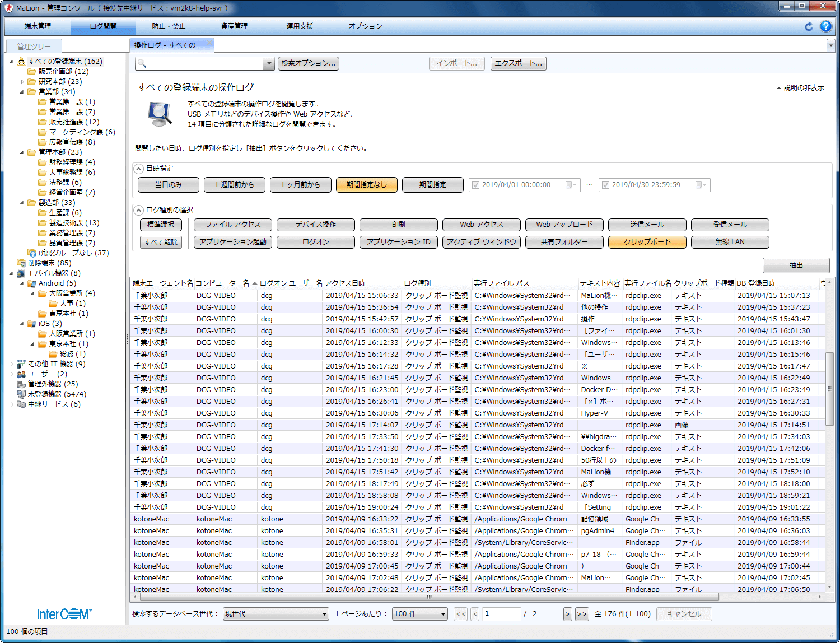Toggle the start date 2019/04/01 checkbox

tap(475, 185)
